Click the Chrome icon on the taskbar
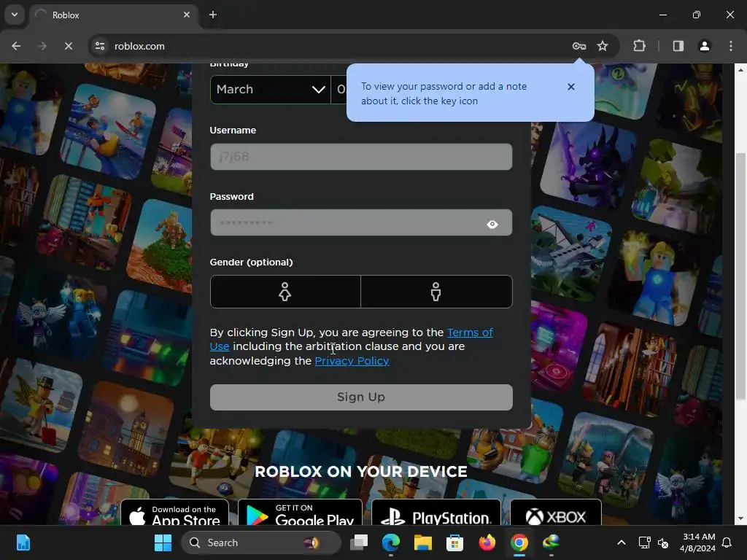 pyautogui.click(x=519, y=542)
